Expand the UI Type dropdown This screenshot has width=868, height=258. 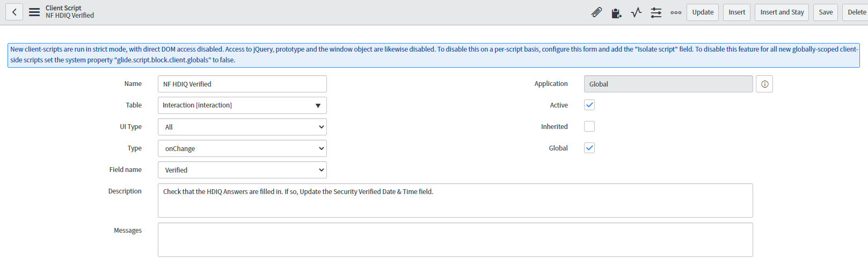point(242,127)
